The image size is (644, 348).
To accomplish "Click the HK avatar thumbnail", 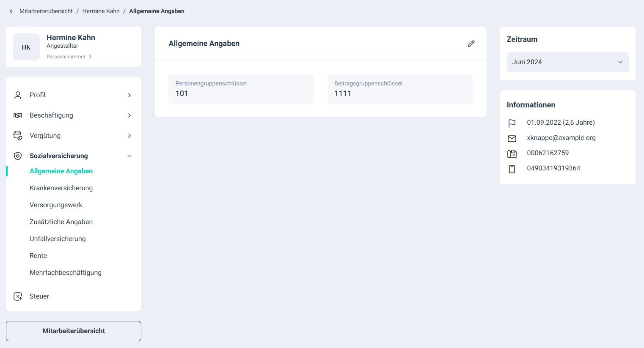I will tap(26, 47).
